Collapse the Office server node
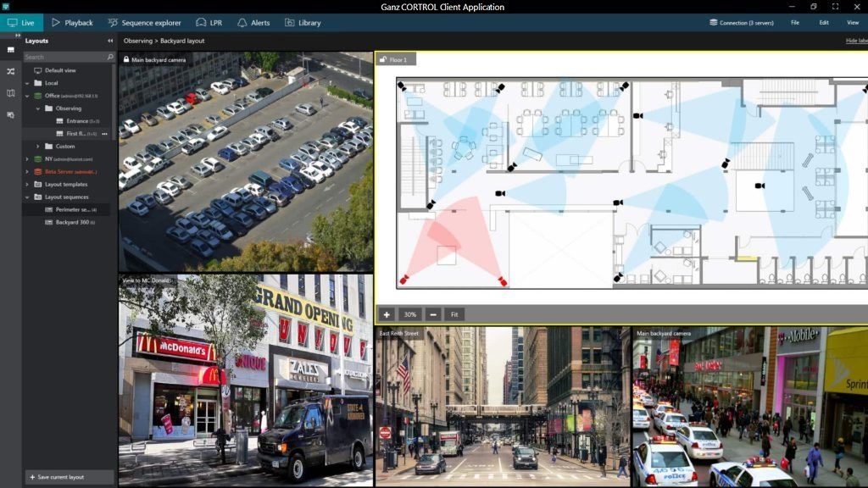868x488 pixels. click(27, 96)
